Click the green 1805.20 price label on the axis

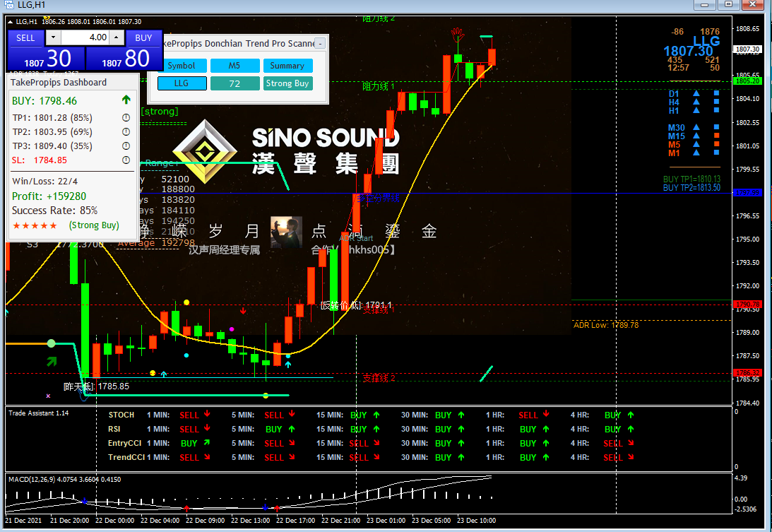click(x=747, y=81)
